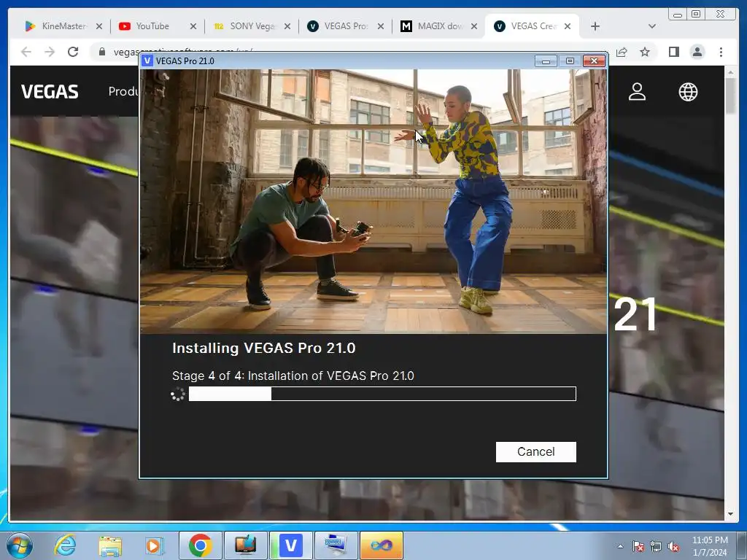The image size is (747, 560).
Task: Open the monitor app on taskbar
Action: [x=245, y=545]
